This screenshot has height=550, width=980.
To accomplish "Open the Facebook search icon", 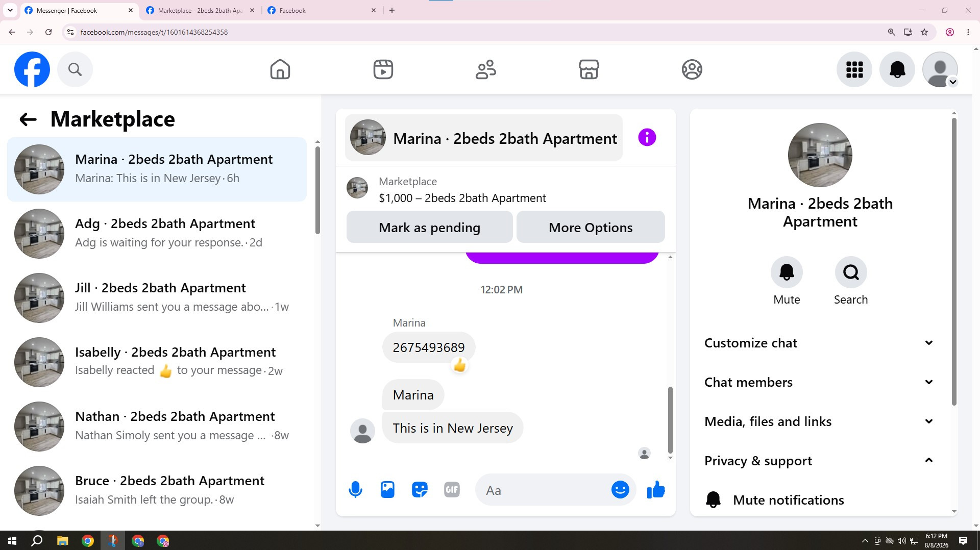I will (75, 69).
